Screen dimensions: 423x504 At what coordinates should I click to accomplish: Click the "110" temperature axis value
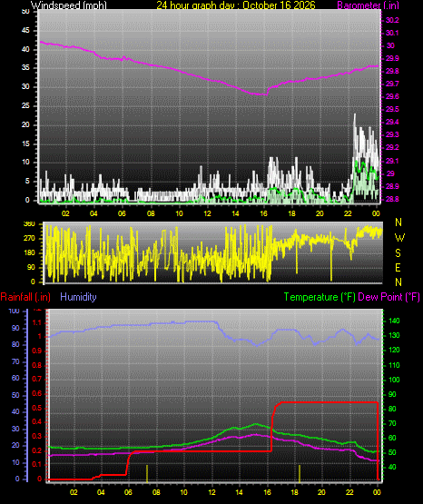click(394, 365)
